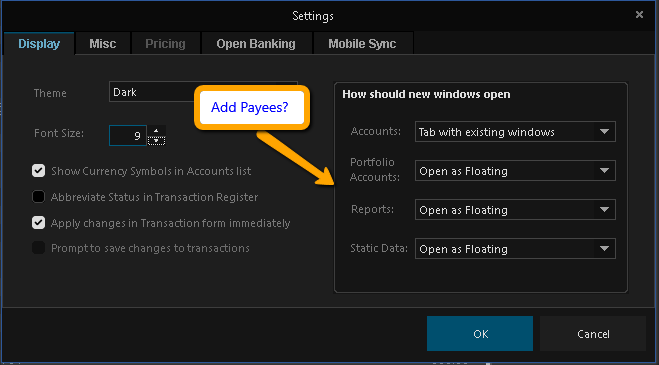Image resolution: width=659 pixels, height=365 pixels.
Task: Click the 'Abbreviate Status in Transaction Register' label
Action: coord(154,197)
